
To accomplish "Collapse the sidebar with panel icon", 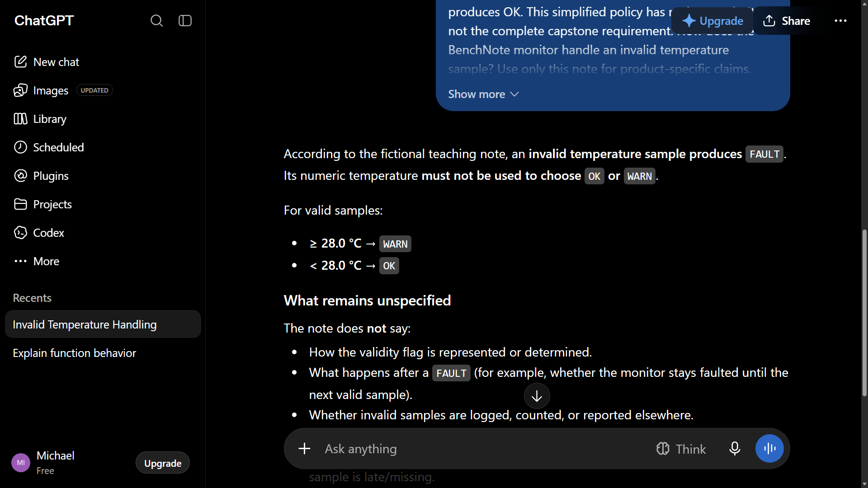I will click(x=185, y=21).
